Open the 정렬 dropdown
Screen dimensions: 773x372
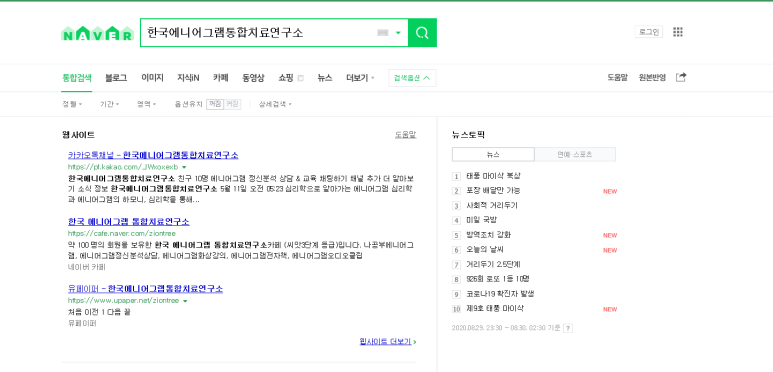tap(72, 104)
